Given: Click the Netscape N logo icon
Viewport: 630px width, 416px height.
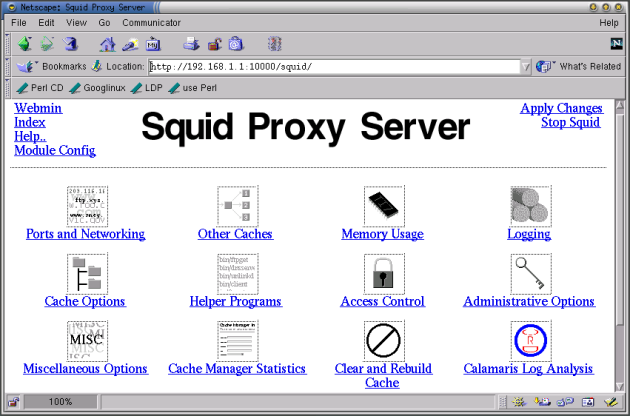Looking at the screenshot, I should (616, 43).
